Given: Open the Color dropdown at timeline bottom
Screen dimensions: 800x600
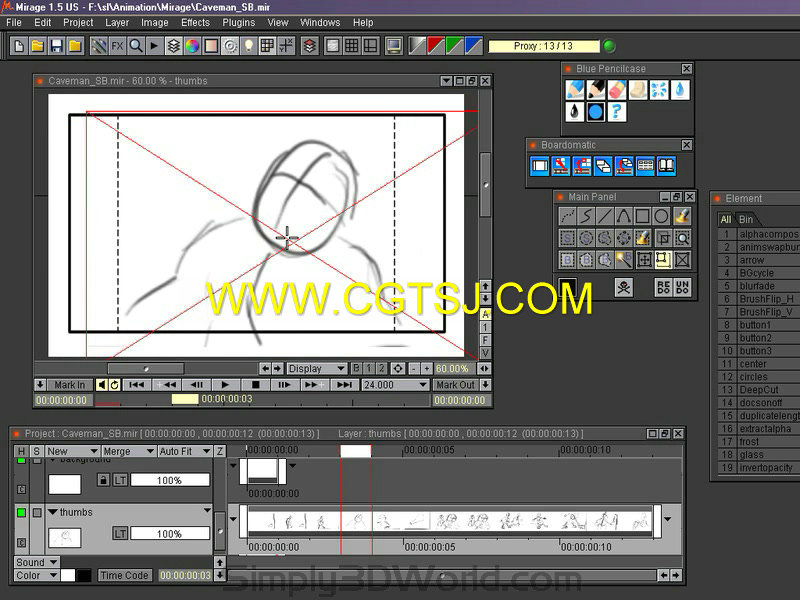Looking at the screenshot, I should coord(36,576).
